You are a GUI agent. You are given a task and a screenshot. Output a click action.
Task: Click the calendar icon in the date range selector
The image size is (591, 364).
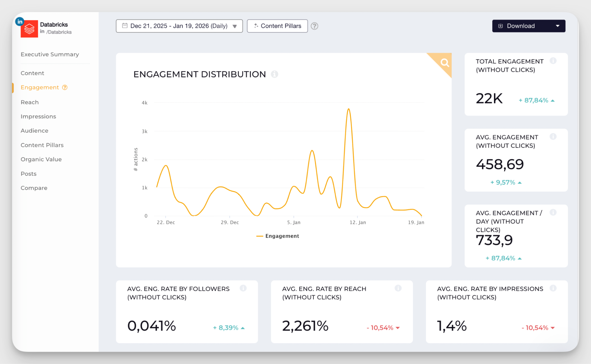125,26
